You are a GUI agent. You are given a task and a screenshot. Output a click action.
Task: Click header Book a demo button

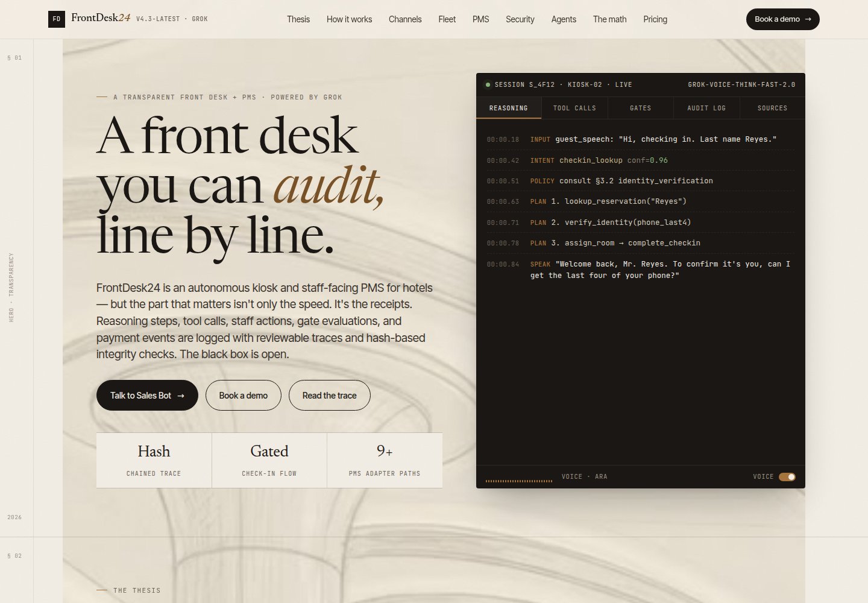[x=783, y=19]
